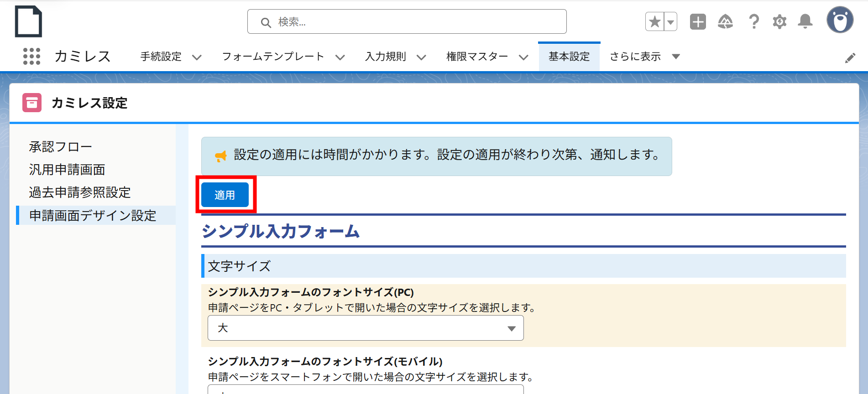
Task: Open the global actions plus icon
Action: coord(698,21)
